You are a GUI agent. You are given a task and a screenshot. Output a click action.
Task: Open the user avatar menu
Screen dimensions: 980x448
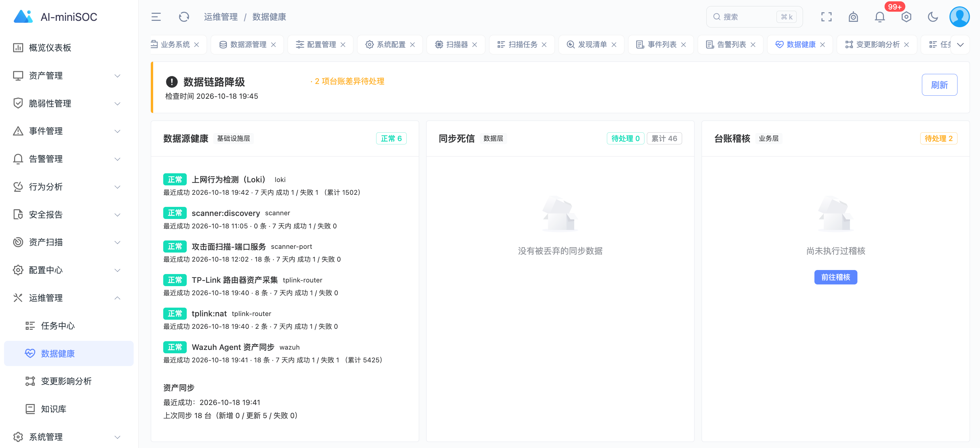coord(960,17)
